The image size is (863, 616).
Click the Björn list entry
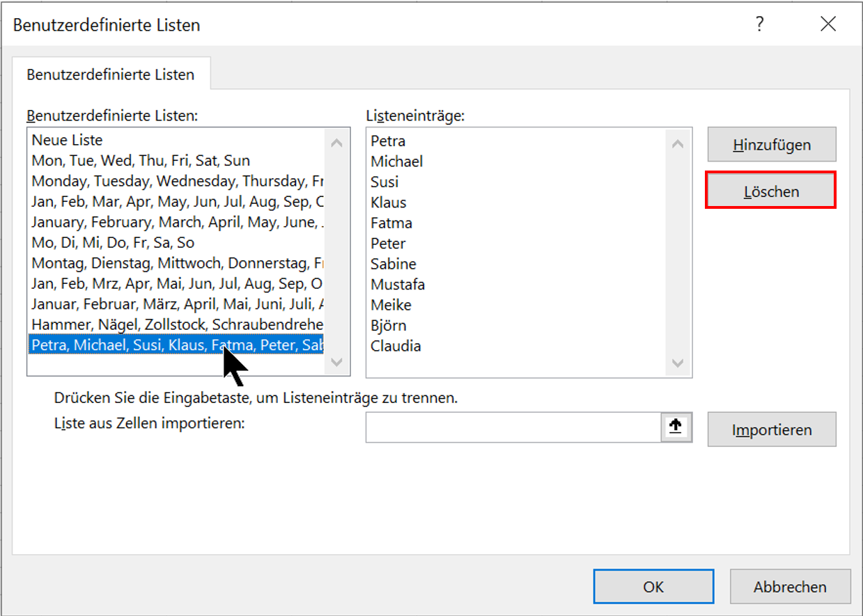[x=389, y=326]
